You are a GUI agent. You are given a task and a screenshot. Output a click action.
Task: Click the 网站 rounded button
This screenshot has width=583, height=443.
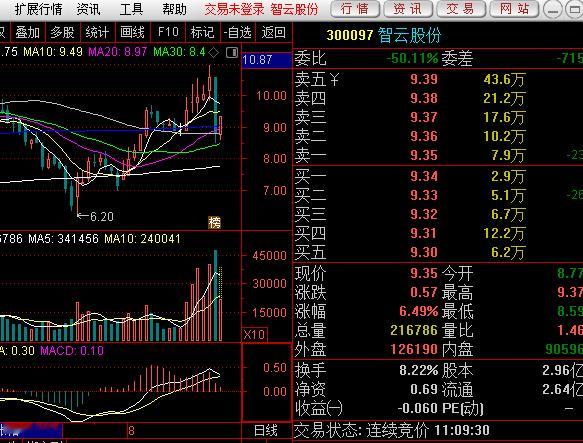pyautogui.click(x=514, y=9)
